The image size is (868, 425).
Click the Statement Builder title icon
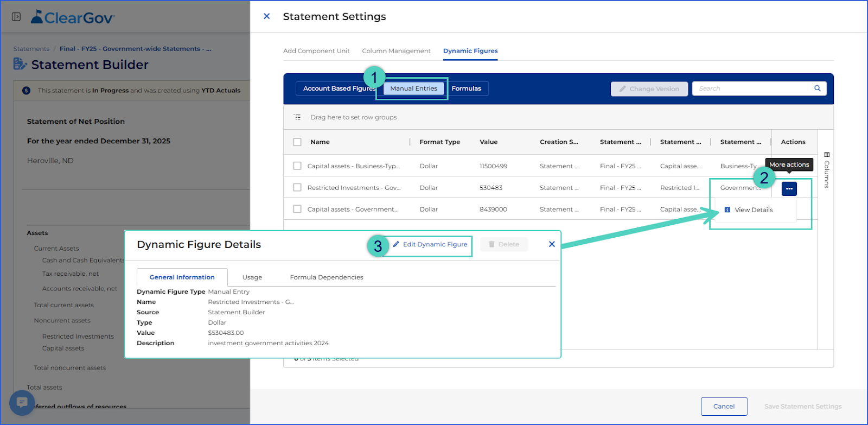(20, 64)
